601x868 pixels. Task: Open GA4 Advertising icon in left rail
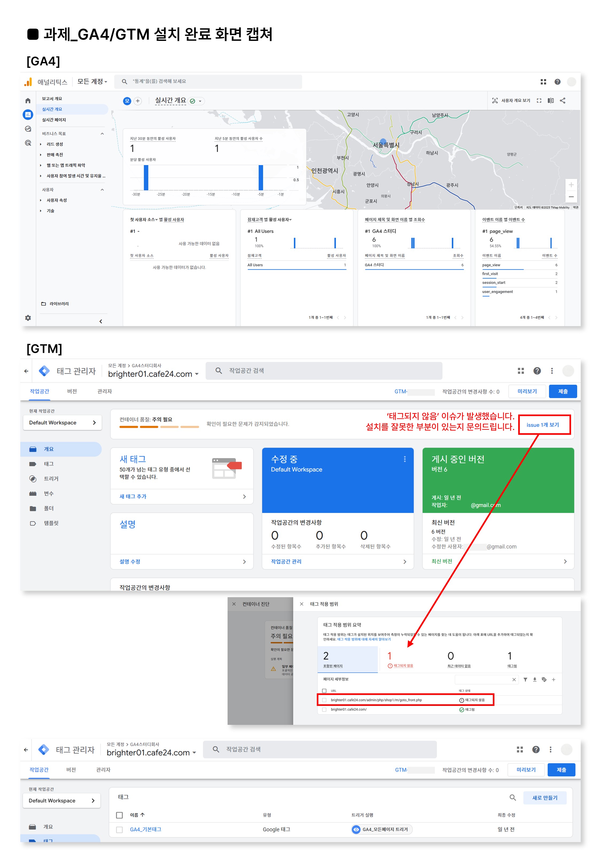tap(28, 143)
